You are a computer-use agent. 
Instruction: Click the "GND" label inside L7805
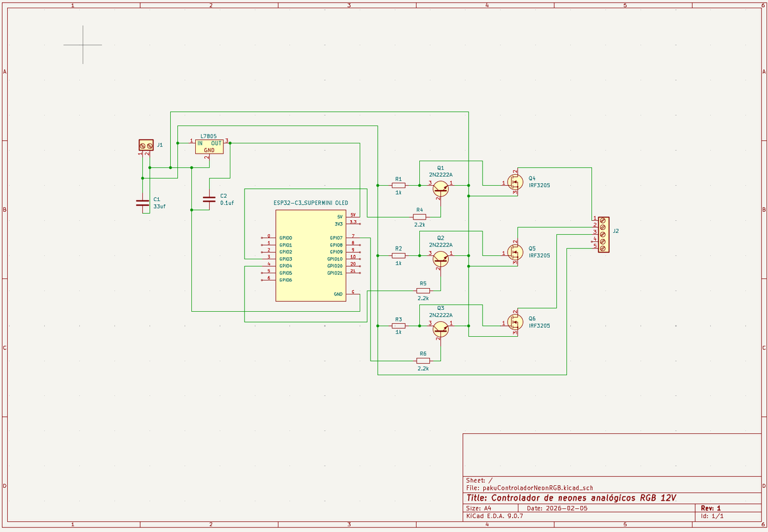coord(209,150)
